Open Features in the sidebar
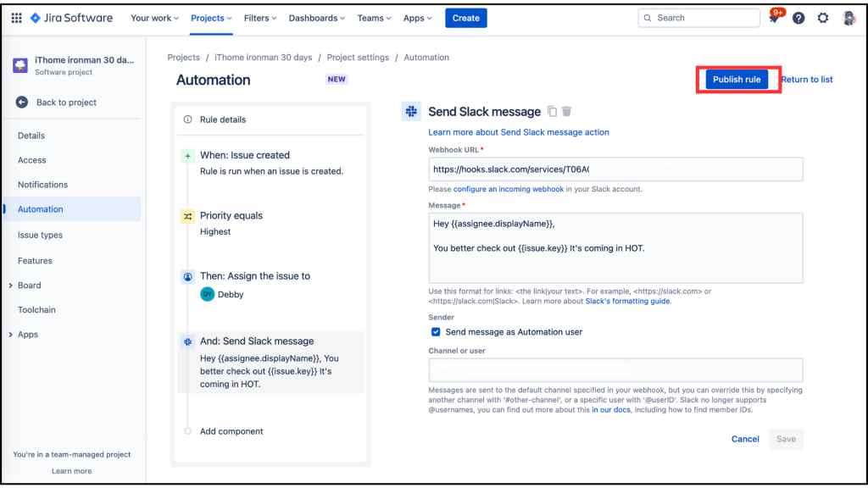The width and height of the screenshot is (868, 488). [35, 261]
